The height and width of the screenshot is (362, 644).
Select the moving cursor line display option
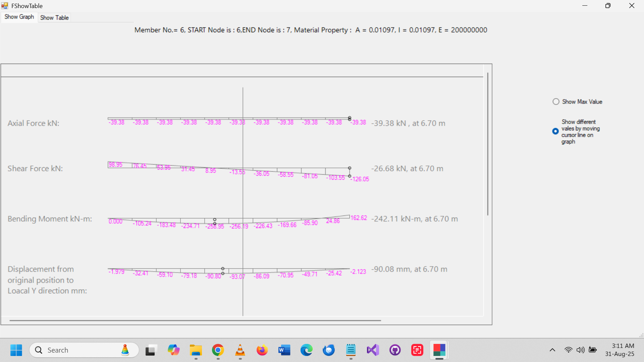coord(556,131)
